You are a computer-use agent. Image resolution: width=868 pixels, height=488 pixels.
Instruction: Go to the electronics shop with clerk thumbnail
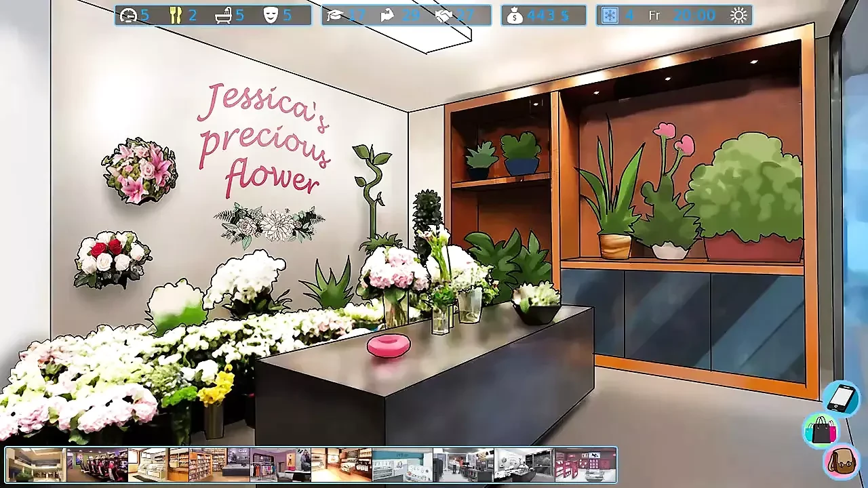point(464,465)
